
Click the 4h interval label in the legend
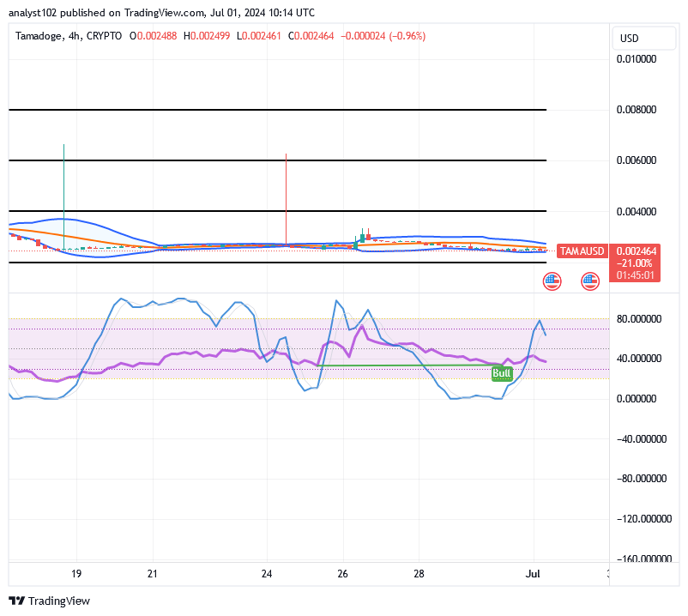(74, 36)
